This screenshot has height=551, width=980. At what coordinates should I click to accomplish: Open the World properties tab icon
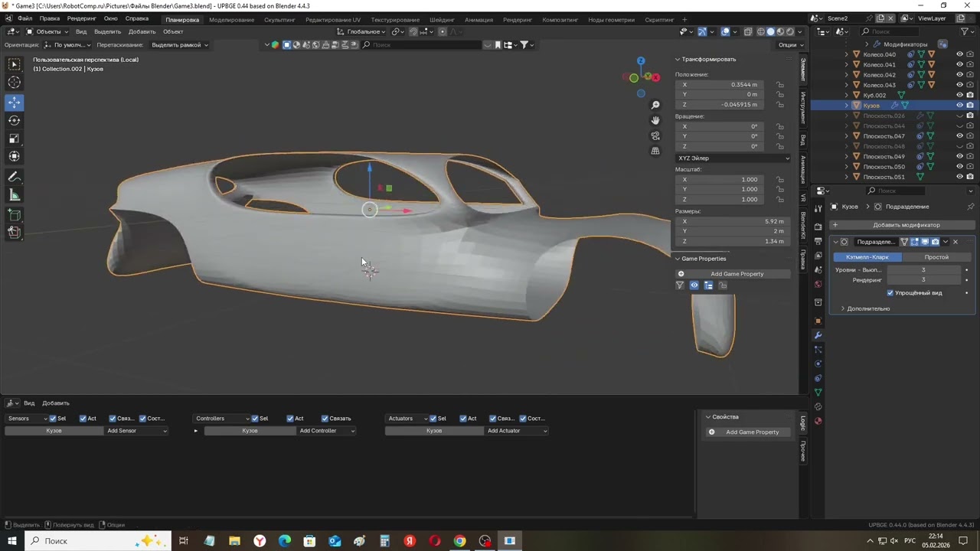click(818, 285)
